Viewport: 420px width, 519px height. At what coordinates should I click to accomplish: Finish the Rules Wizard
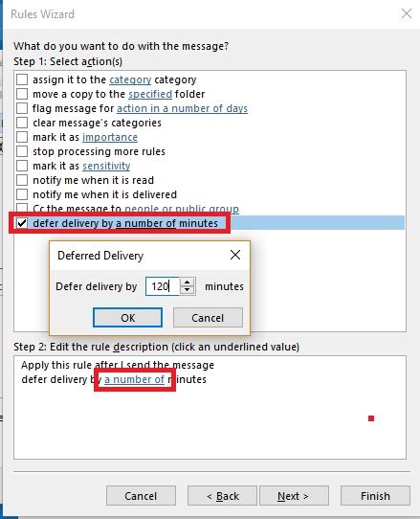(x=375, y=496)
